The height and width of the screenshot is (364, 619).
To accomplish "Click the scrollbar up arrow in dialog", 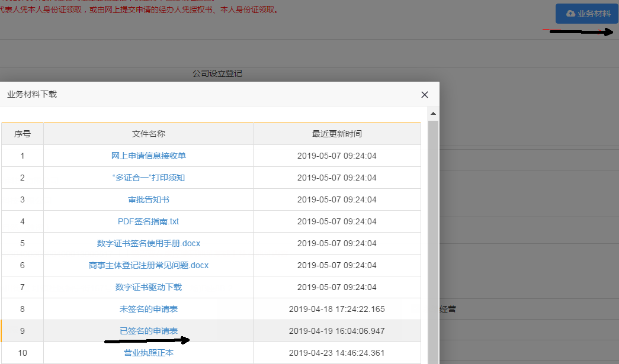I will click(x=433, y=113).
